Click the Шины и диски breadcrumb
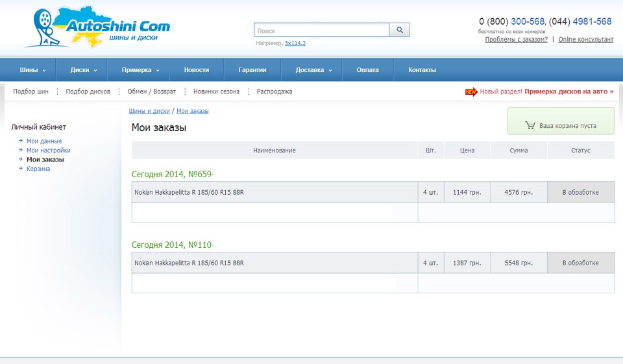Image resolution: width=623 pixels, height=364 pixels. (x=149, y=111)
